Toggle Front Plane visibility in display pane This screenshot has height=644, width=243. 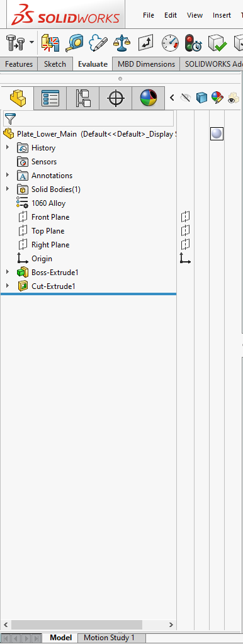[x=186, y=217]
